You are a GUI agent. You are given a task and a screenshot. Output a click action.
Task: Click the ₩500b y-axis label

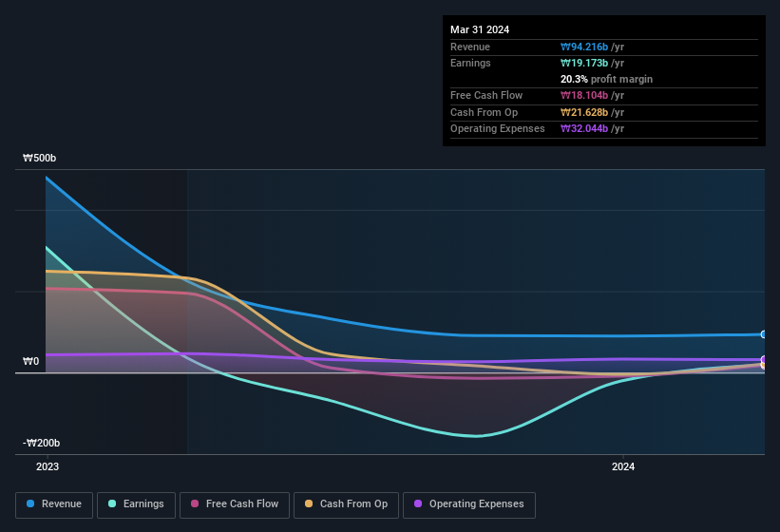[x=40, y=158]
